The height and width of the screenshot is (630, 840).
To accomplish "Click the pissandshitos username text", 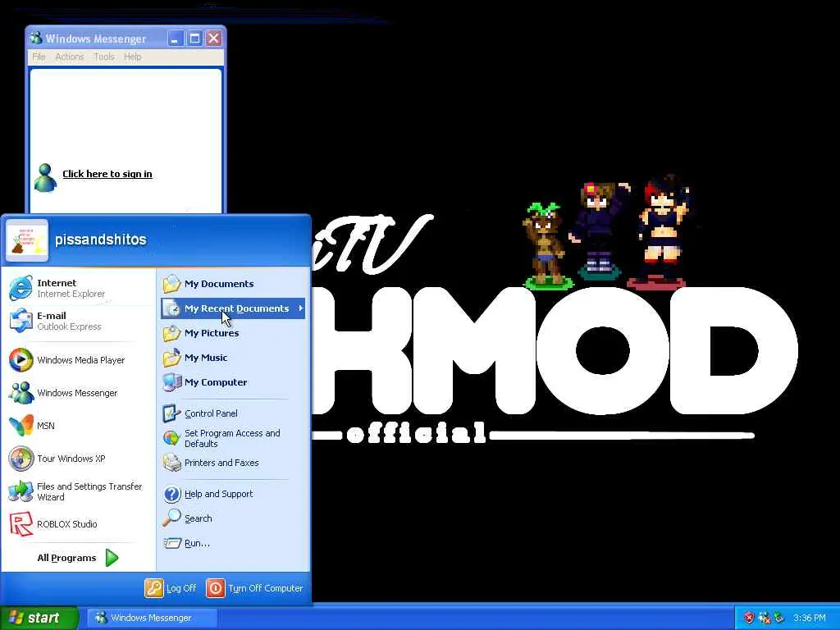I will 101,240.
